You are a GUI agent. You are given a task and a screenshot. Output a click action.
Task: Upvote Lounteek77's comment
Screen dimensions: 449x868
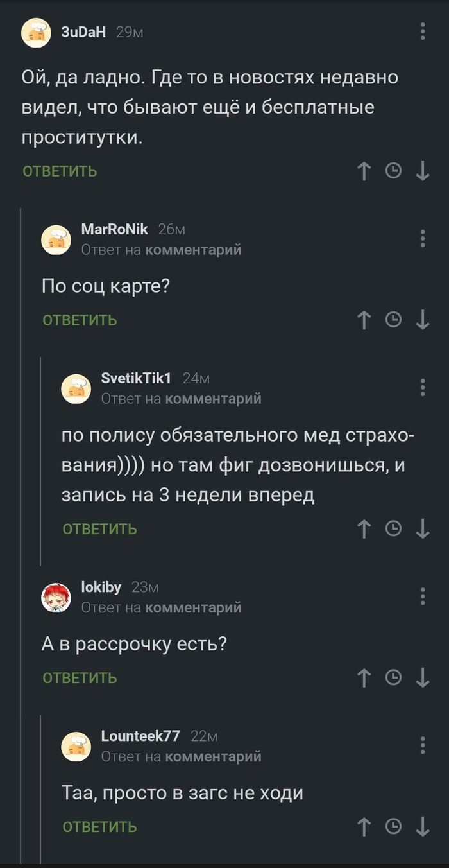[x=364, y=827]
